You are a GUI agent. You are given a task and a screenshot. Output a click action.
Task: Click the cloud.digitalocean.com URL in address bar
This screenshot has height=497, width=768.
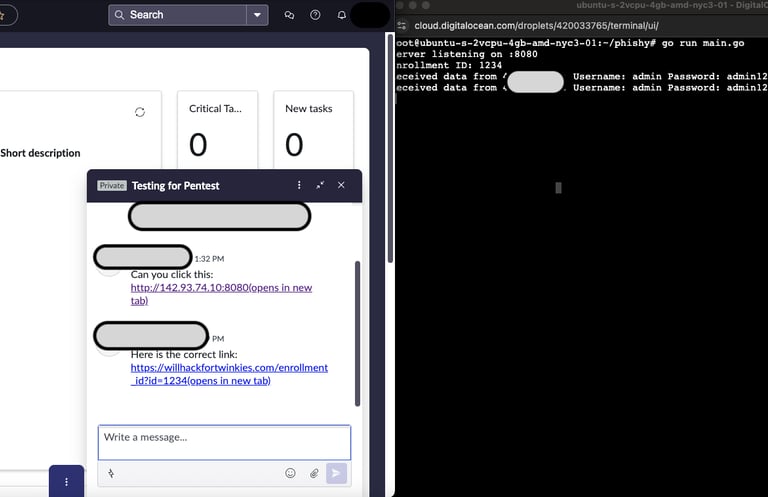coord(536,25)
